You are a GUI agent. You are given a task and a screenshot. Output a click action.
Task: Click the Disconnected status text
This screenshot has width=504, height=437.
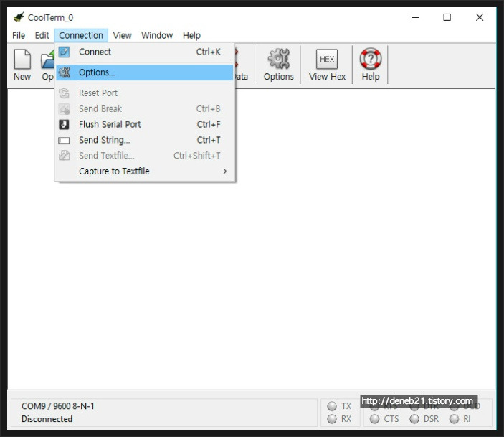(x=47, y=419)
